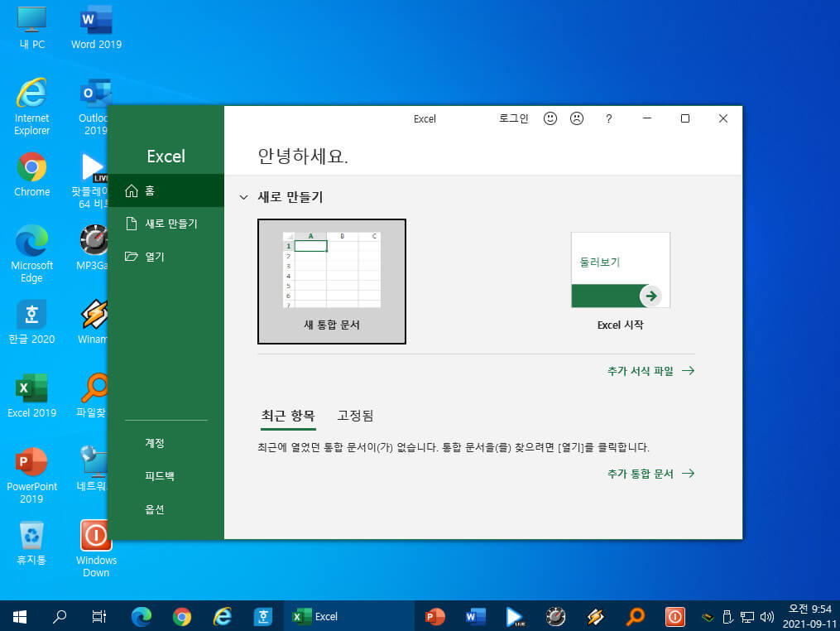This screenshot has width=840, height=631.
Task: Launch Chrome from the taskbar
Action: pos(181,617)
